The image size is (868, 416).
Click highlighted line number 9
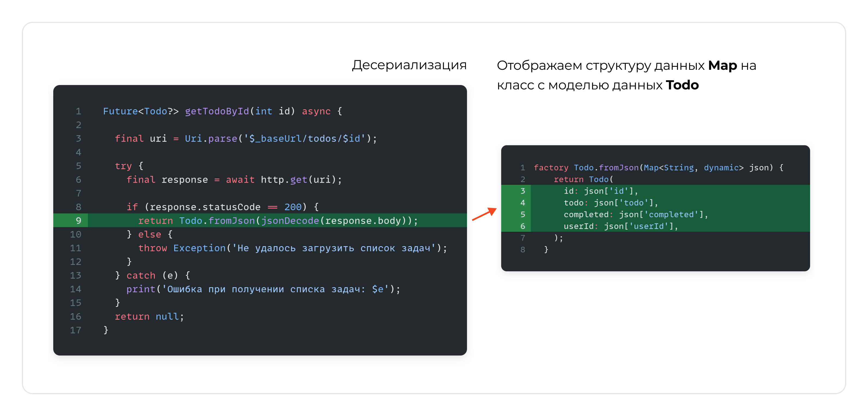point(78,221)
